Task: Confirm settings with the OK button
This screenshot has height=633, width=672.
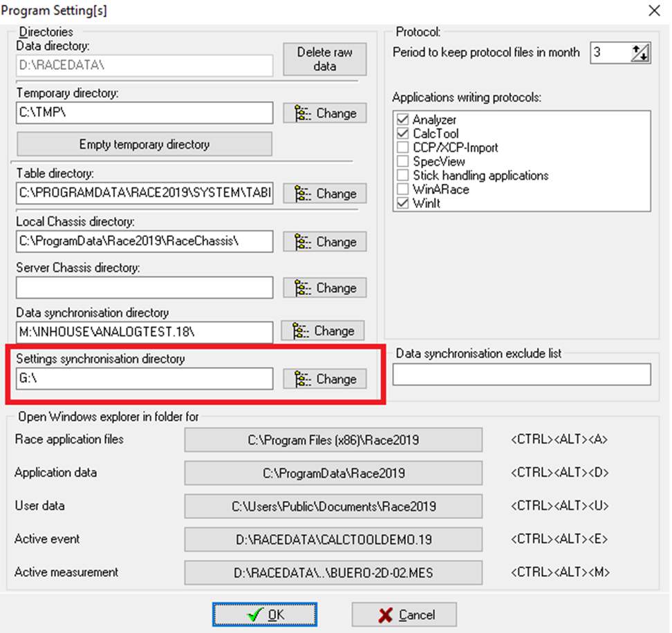Action: click(x=265, y=614)
